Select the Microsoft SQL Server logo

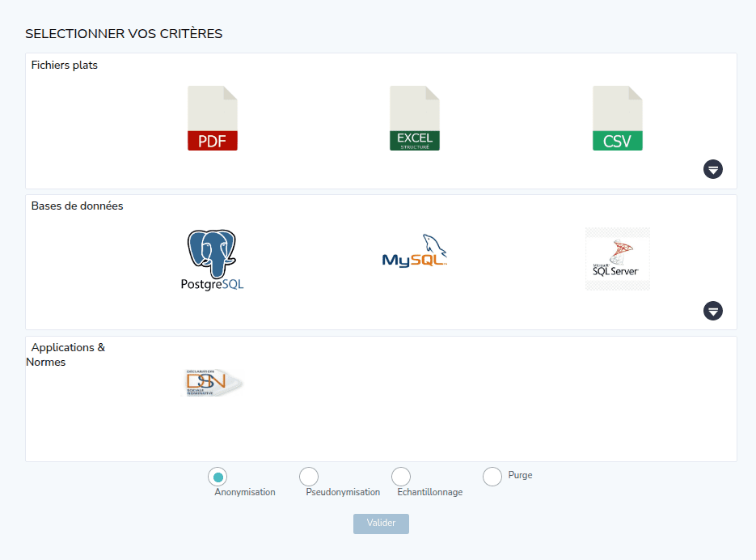617,259
